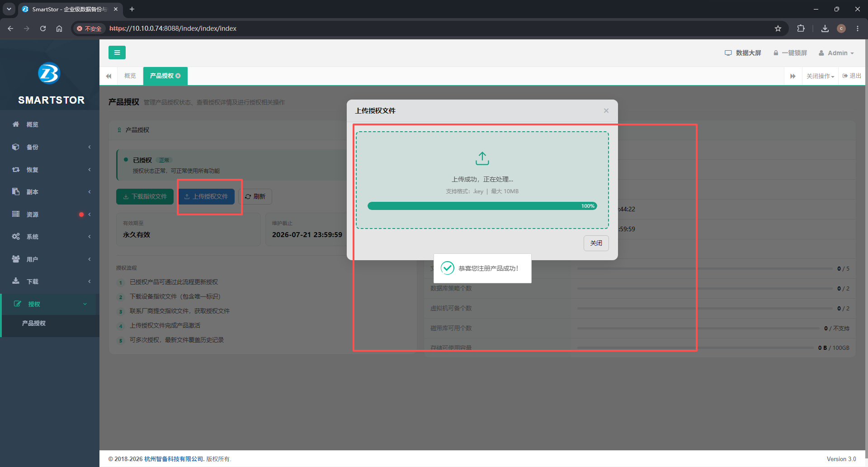Click the cube icon beside 备份
The width and height of the screenshot is (868, 467).
coord(16,147)
